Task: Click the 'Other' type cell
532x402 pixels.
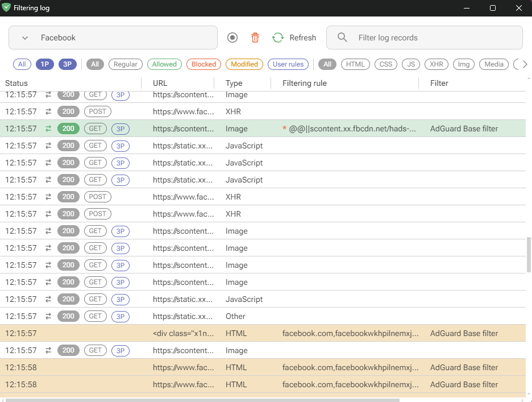Action: [235, 316]
